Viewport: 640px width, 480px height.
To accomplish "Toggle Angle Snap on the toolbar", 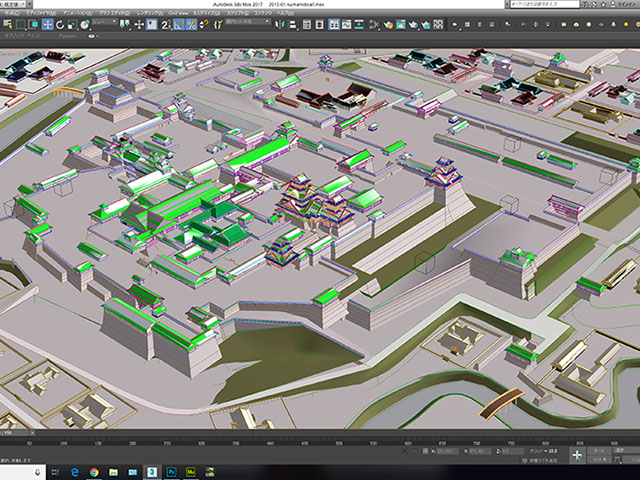I will point(178,24).
